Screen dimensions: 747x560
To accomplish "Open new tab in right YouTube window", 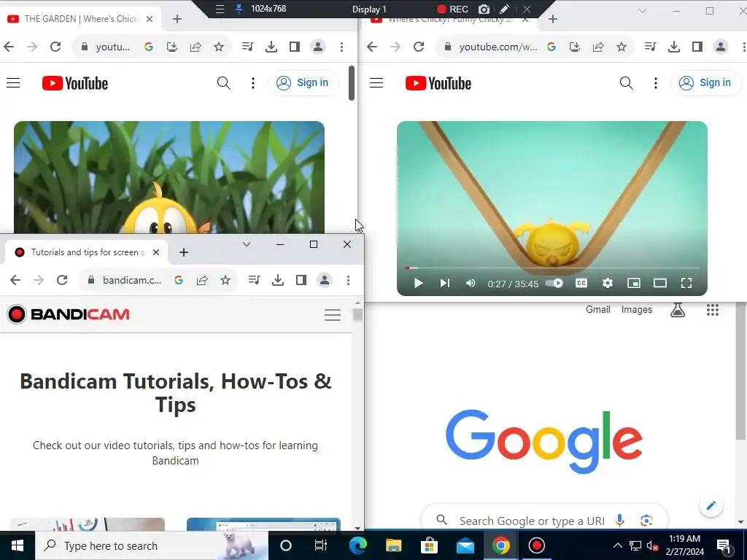I will (553, 19).
